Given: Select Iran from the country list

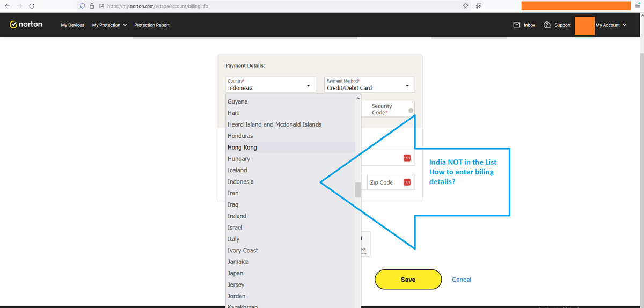Looking at the screenshot, I should 290,193.
